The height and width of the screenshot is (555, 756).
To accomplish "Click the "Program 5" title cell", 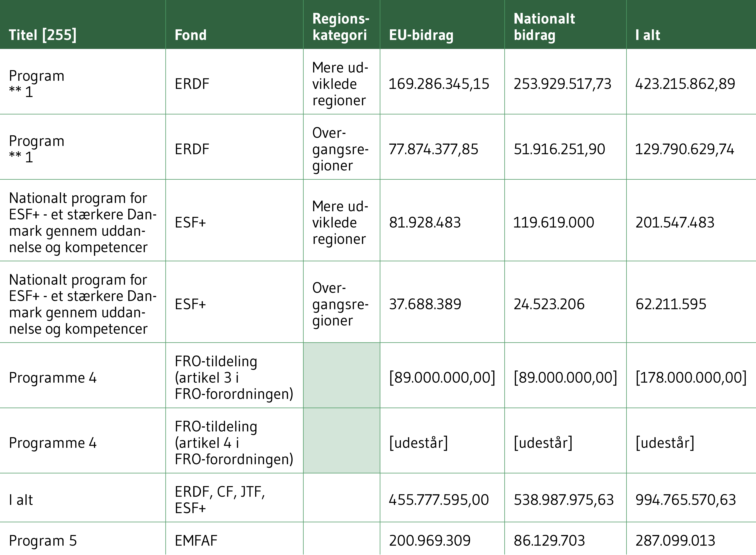I will click(43, 541).
